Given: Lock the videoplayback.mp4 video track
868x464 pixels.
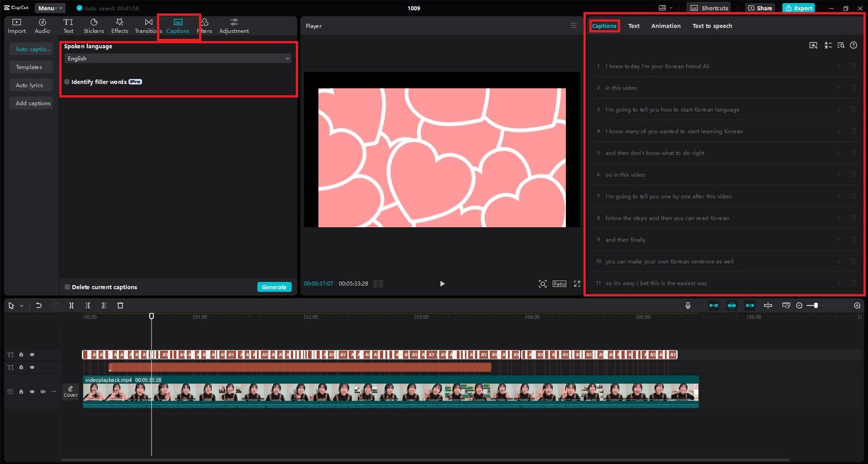Looking at the screenshot, I should pos(21,391).
